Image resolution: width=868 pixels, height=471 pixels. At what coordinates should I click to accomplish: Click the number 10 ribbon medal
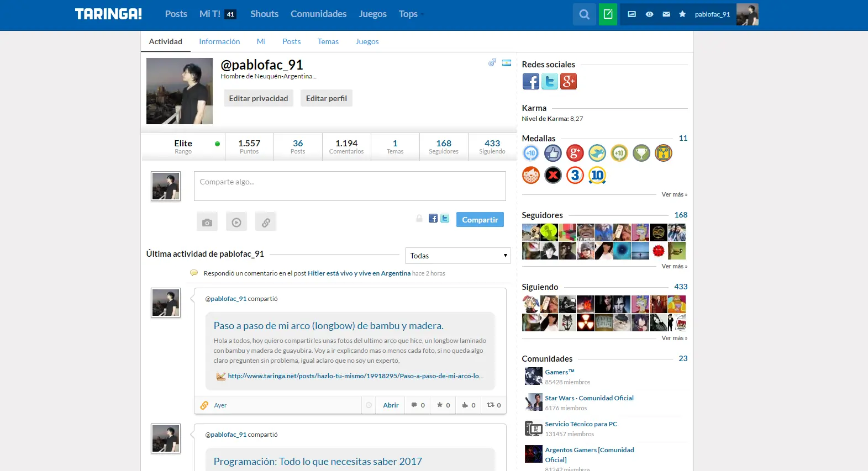[x=597, y=175]
